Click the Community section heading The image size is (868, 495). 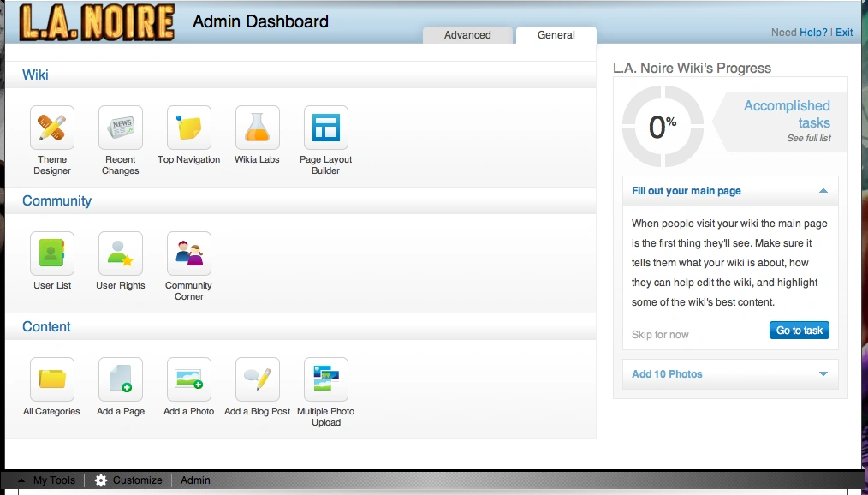(57, 200)
